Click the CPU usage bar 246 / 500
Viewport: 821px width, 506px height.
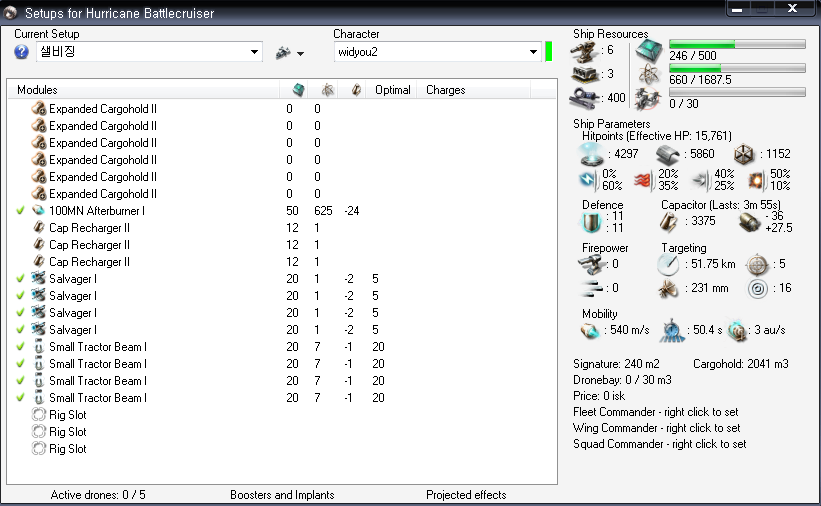737,44
